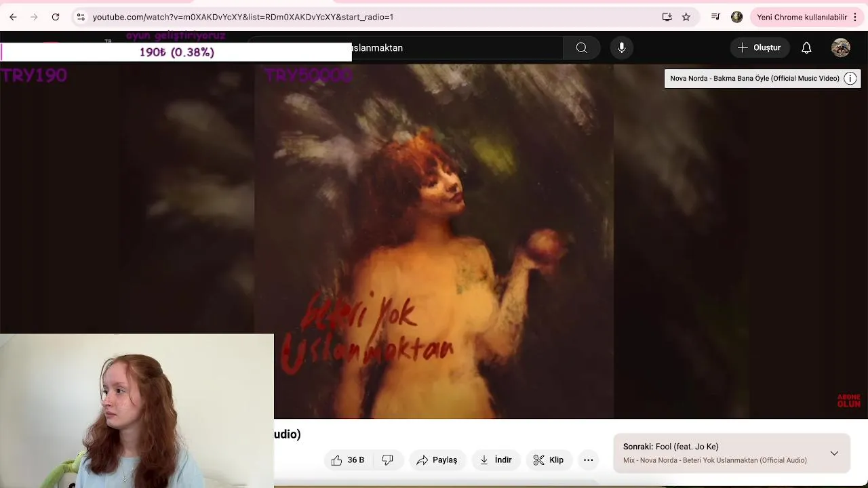Click the Klip scissors button
Image resolution: width=868 pixels, height=488 pixels.
[x=548, y=460]
